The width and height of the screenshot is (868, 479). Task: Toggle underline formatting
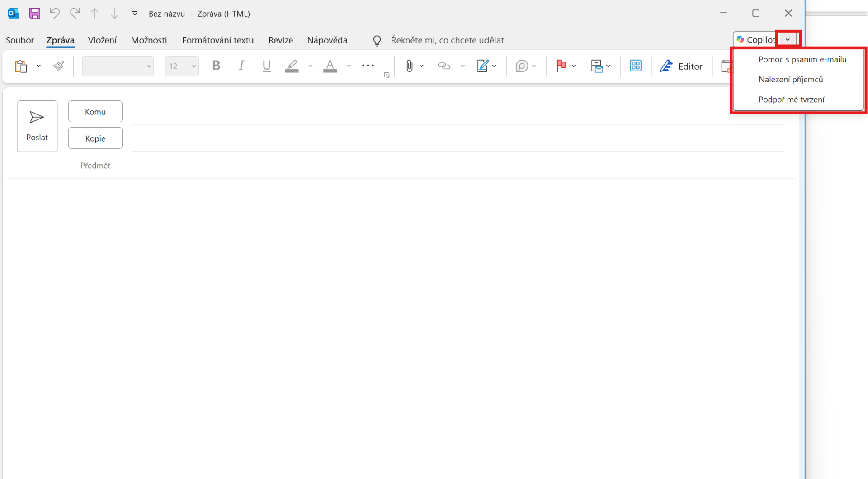tap(266, 66)
